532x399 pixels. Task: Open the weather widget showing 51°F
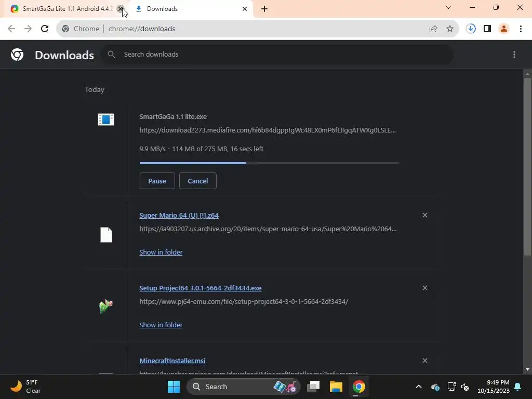pos(25,387)
